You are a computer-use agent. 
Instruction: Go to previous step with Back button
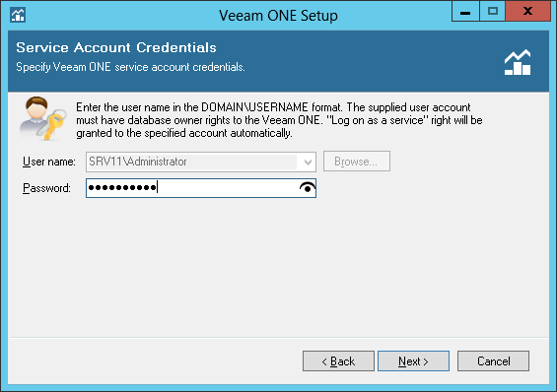(x=338, y=361)
